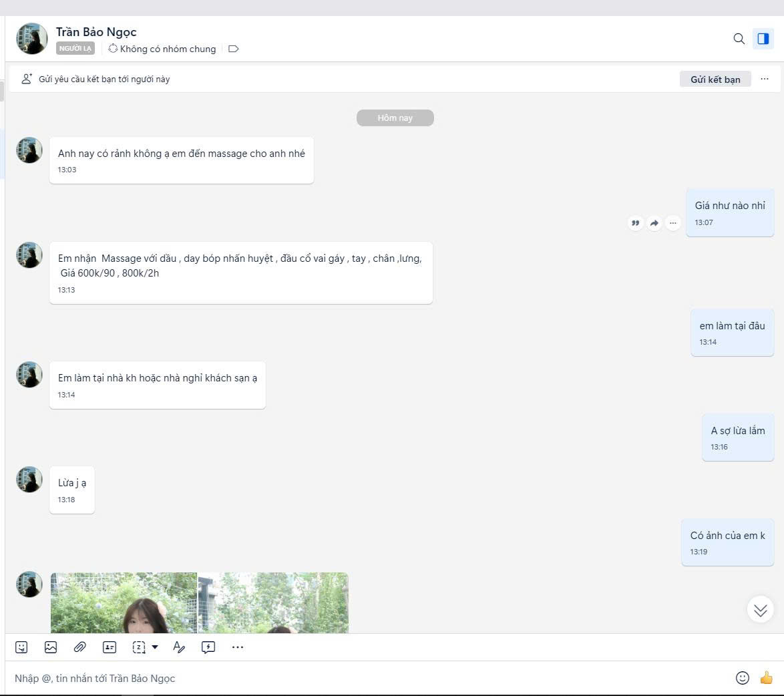The width and height of the screenshot is (784, 696).
Task: Click the message input field
Action: click(367, 678)
